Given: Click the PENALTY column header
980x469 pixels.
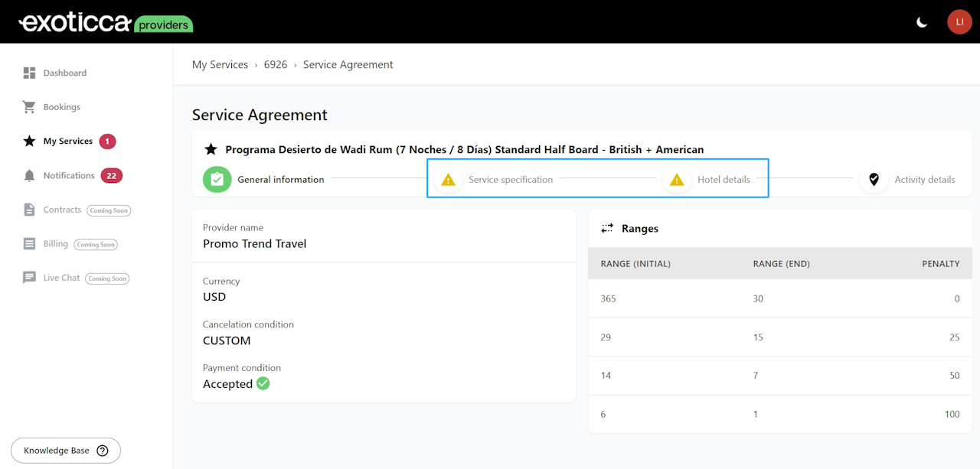Looking at the screenshot, I should click(x=941, y=264).
